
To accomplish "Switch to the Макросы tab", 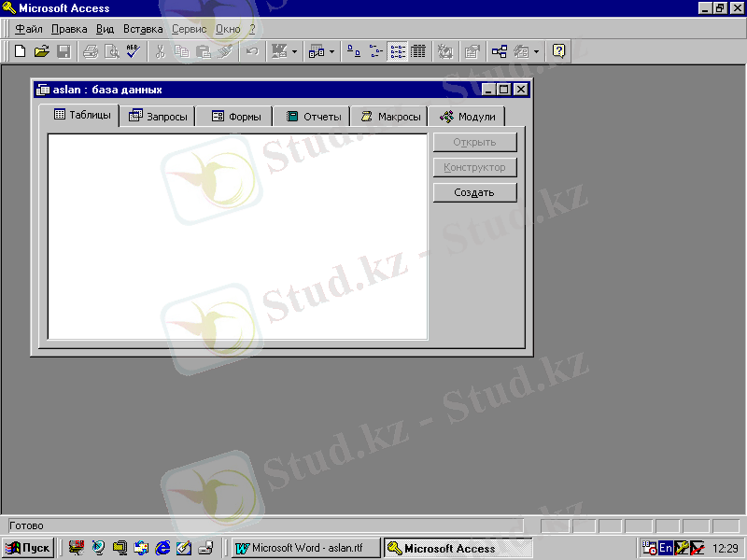I will coord(390,116).
